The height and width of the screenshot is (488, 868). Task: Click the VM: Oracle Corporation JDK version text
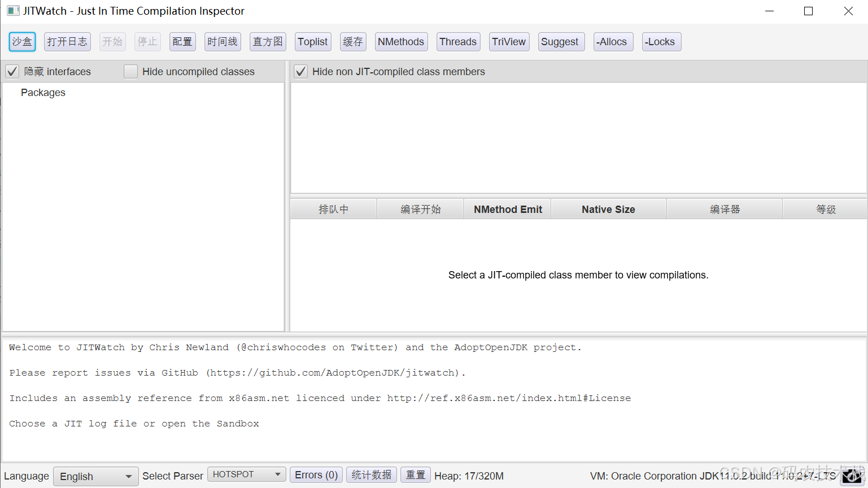[713, 476]
